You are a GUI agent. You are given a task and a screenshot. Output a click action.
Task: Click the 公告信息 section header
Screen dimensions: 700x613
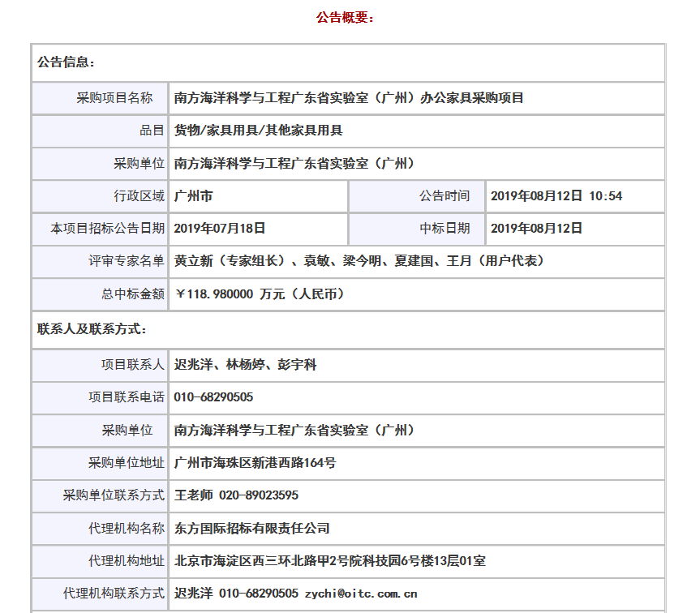(x=67, y=62)
